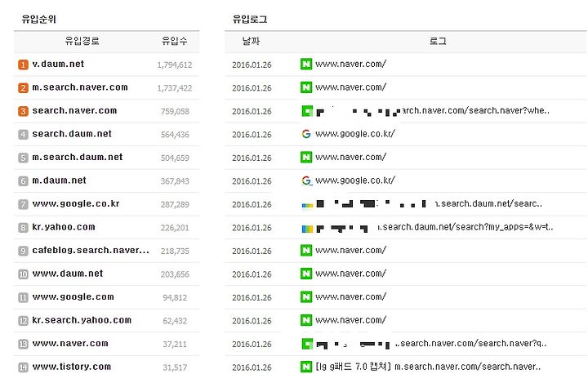Click the rank 2 badge beside m.search.naver.com
Viewport: 588px width, 374px height.
point(23,87)
